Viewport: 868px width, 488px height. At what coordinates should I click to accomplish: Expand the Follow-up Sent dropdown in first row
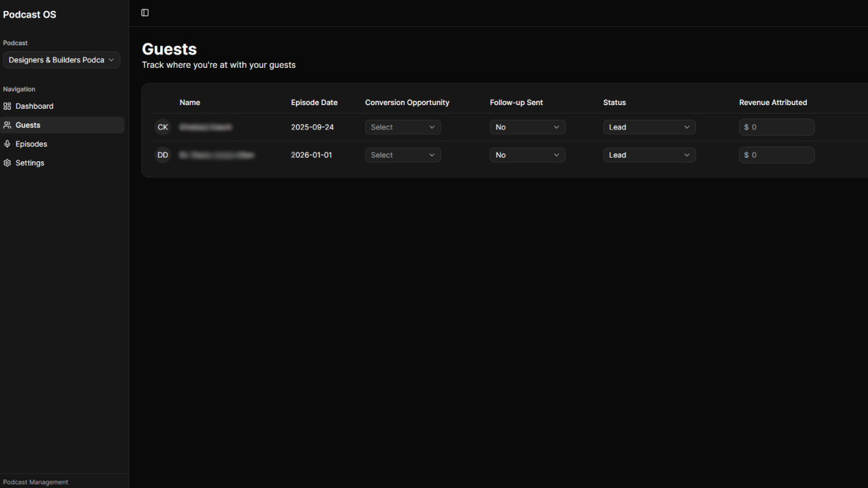coord(527,127)
